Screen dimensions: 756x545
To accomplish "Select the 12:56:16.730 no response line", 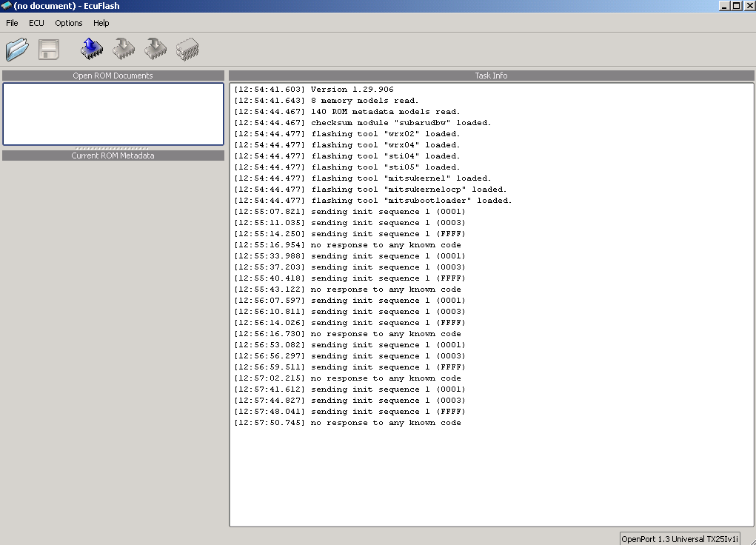I will [347, 333].
